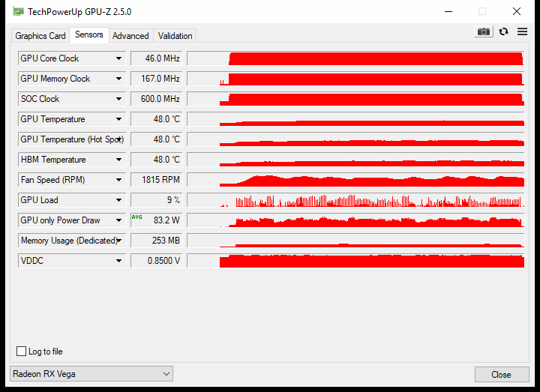The image size is (540, 392).
Task: Click the 46.0 MHz core clock value
Action: (x=156, y=58)
